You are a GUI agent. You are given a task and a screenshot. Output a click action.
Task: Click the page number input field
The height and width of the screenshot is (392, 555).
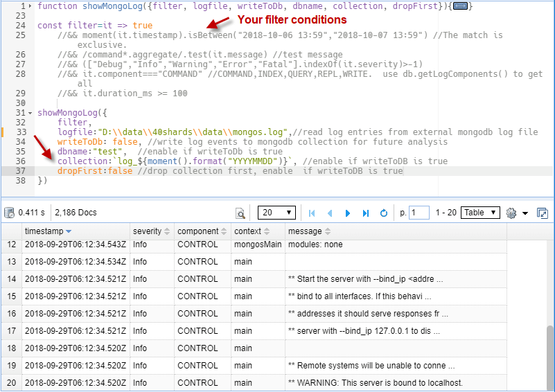419,213
